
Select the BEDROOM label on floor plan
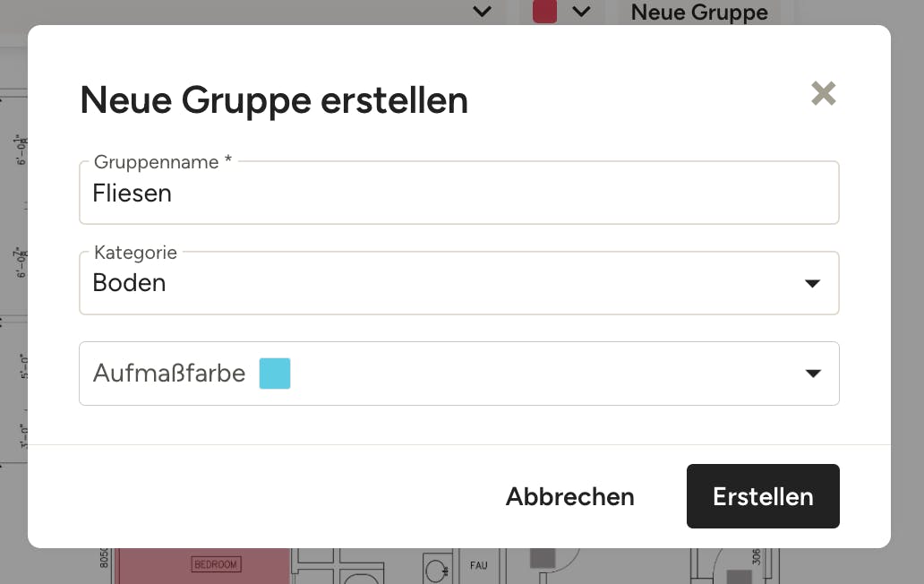[x=216, y=564]
